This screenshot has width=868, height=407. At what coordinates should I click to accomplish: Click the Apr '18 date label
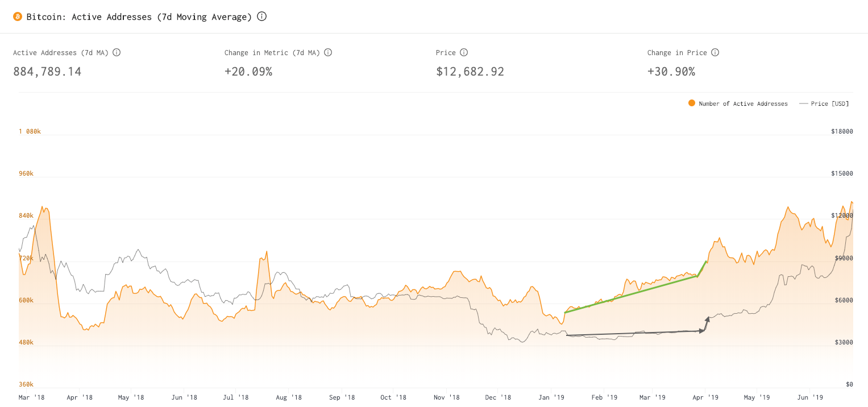79,397
